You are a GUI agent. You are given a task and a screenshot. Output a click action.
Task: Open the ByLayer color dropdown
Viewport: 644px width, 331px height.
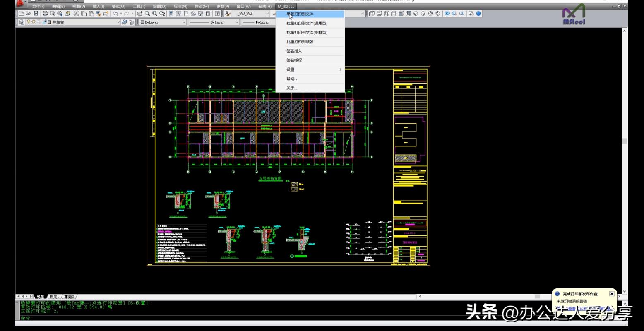click(x=184, y=22)
